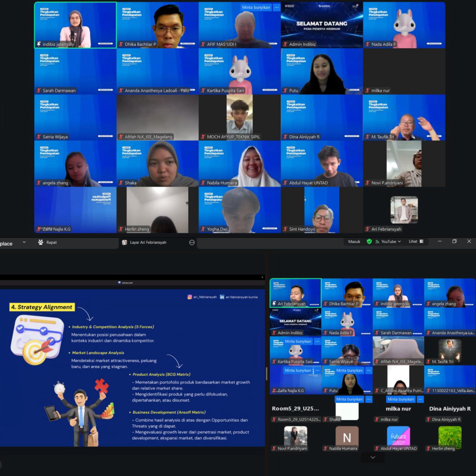Screen dimensions: 476x476
Task: Click muted mic icon beside Sarah Darmawan's name
Action: pyautogui.click(x=39, y=90)
